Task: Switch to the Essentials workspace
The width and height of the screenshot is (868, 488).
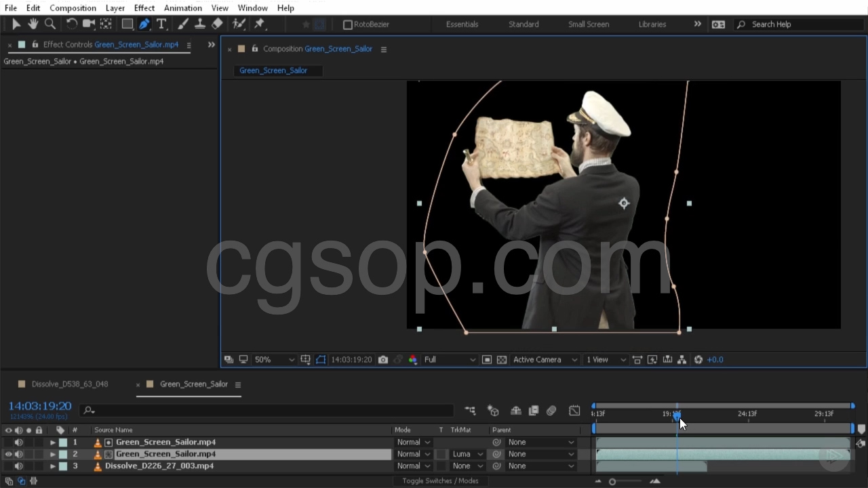Action: coord(462,24)
